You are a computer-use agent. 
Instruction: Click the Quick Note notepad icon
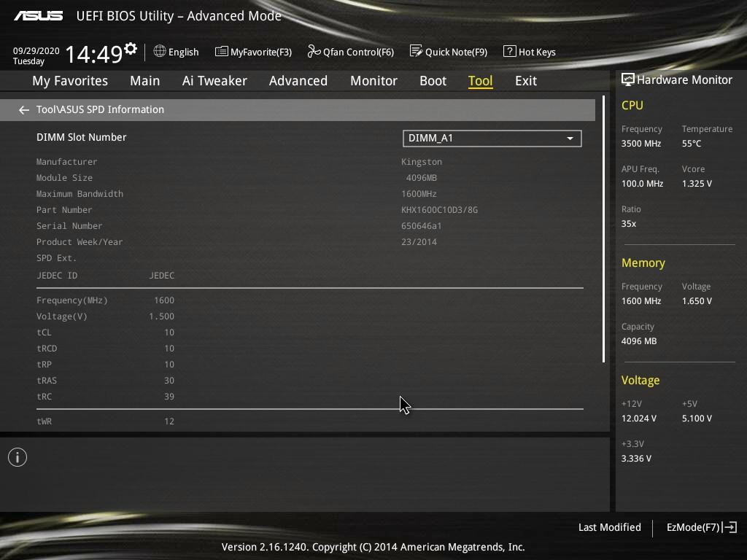[416, 51]
